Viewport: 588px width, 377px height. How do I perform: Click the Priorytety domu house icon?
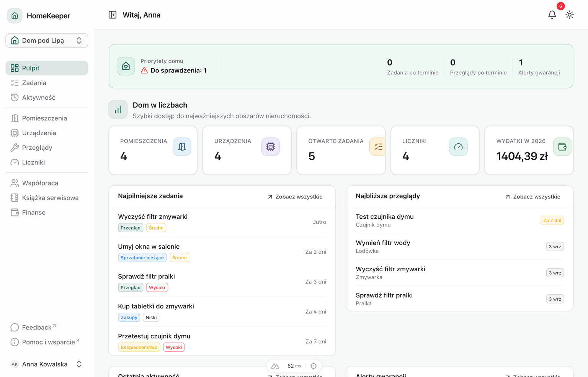click(x=126, y=66)
